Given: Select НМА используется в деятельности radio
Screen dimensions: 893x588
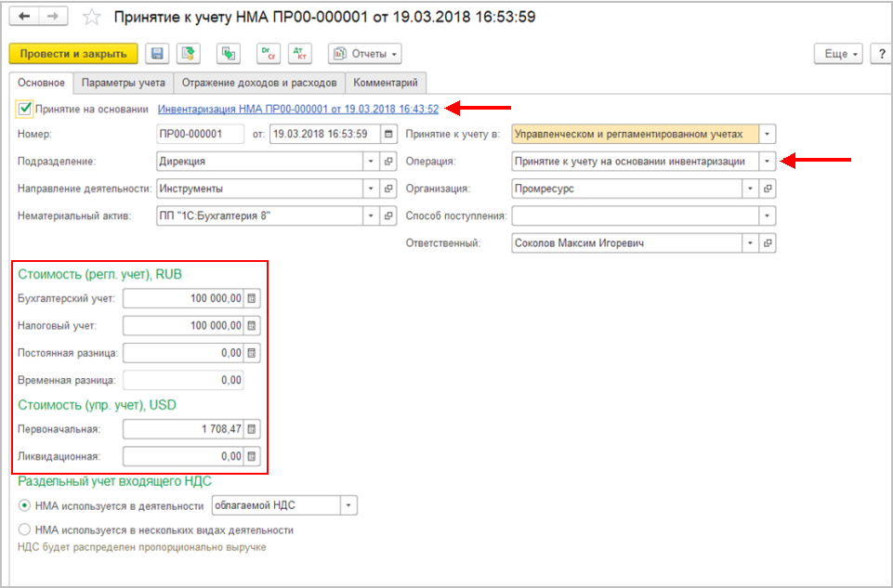Looking at the screenshot, I should pos(24,505).
